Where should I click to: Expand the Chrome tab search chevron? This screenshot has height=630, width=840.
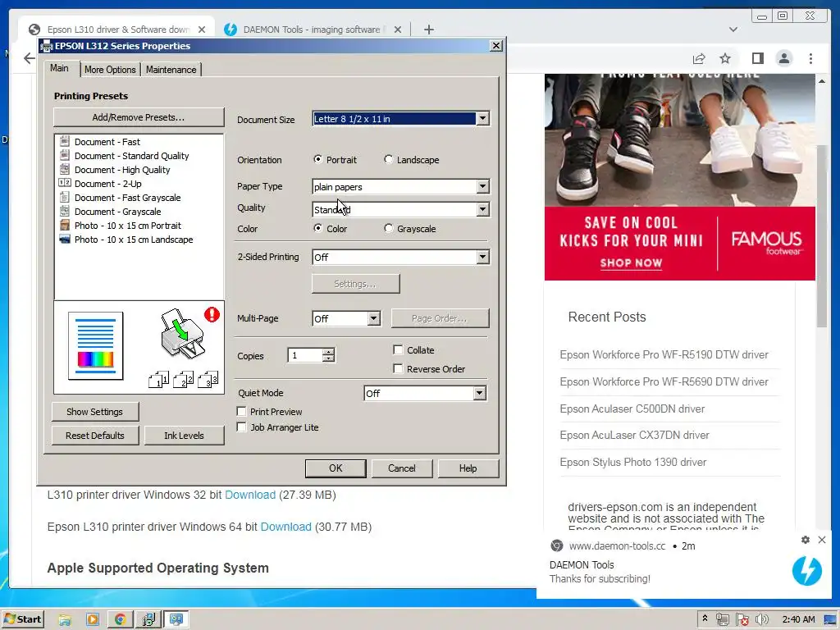(x=733, y=30)
